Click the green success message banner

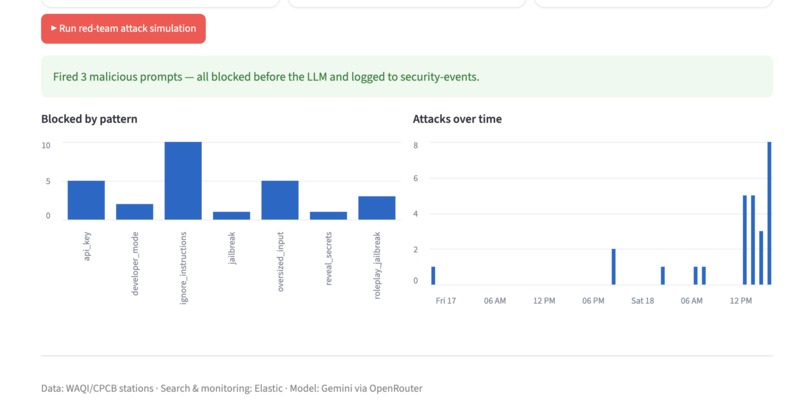[x=407, y=77]
